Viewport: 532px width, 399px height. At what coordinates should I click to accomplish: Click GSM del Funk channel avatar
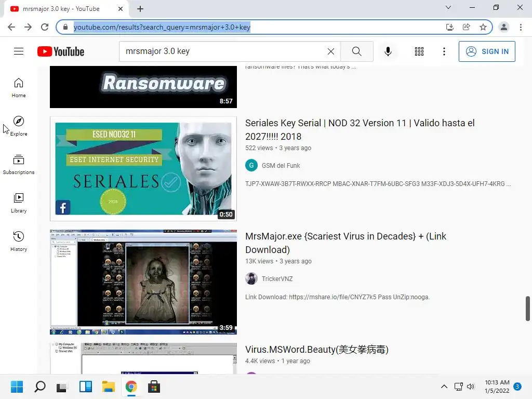coord(251,166)
